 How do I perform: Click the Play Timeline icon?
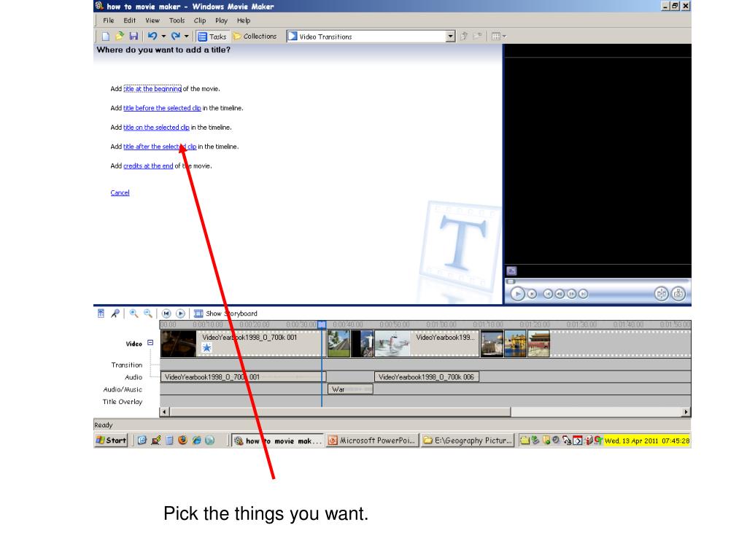[180, 314]
